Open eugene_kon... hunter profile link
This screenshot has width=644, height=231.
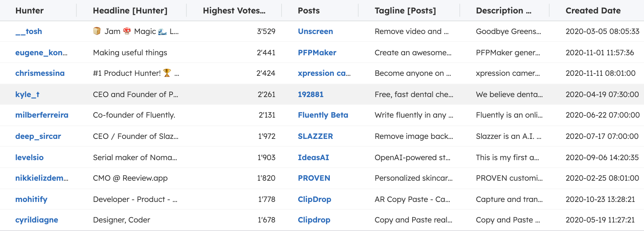pyautogui.click(x=41, y=53)
